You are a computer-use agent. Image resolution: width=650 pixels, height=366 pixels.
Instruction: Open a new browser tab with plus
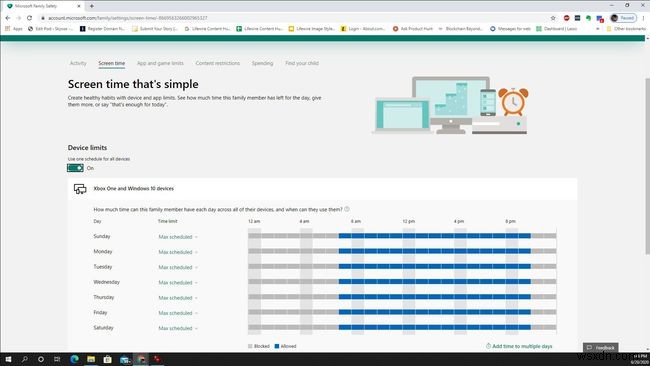pos(92,6)
